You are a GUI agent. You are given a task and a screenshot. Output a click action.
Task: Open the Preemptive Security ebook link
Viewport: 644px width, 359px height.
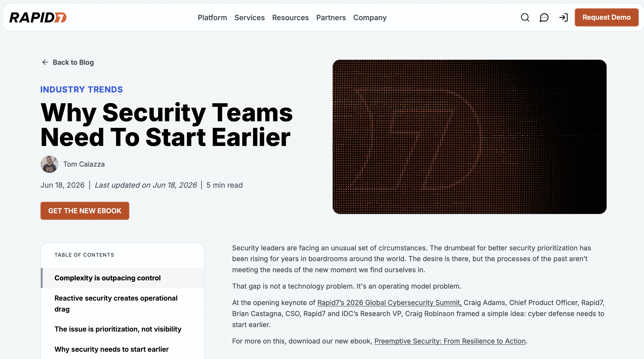[x=450, y=341]
